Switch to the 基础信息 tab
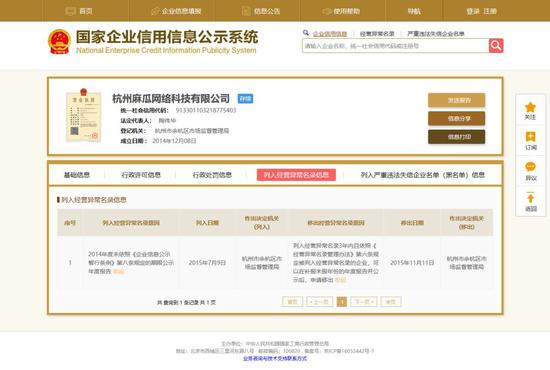The image size is (550, 370). click(x=77, y=175)
